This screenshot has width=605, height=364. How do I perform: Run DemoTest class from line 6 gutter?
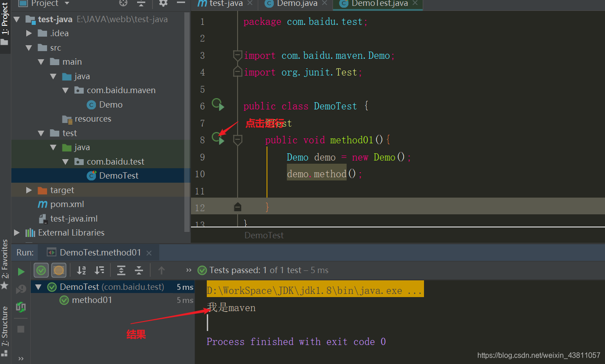coord(218,105)
